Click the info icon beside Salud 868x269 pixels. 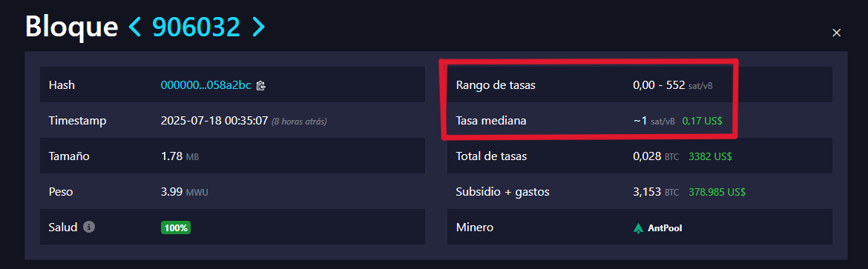click(x=88, y=227)
